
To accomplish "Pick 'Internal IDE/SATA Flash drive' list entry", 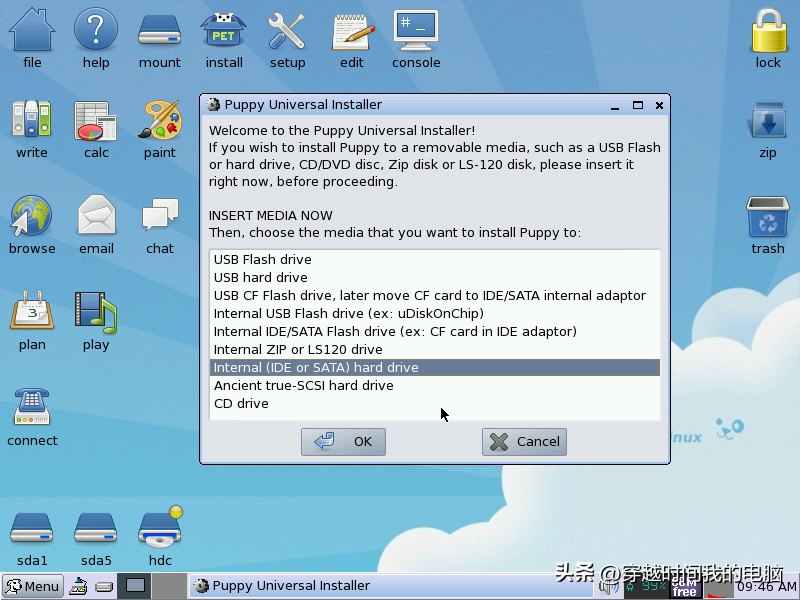I will (435, 331).
